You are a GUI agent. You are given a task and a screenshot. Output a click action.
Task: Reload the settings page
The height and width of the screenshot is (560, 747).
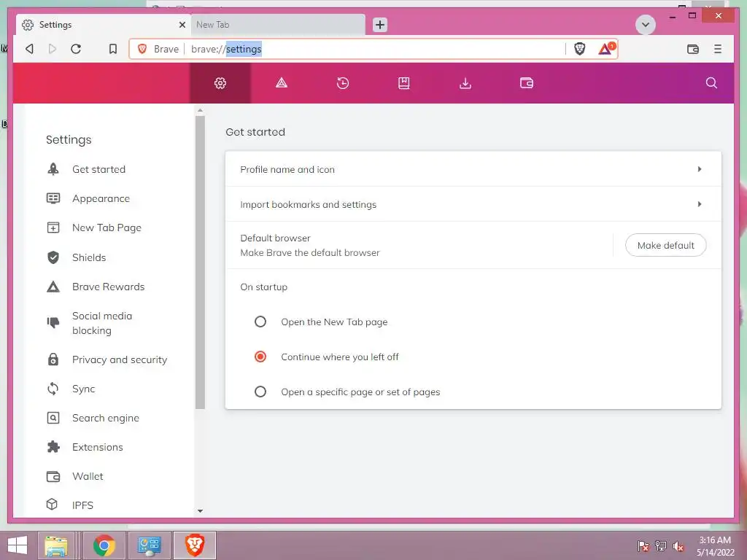(x=76, y=49)
